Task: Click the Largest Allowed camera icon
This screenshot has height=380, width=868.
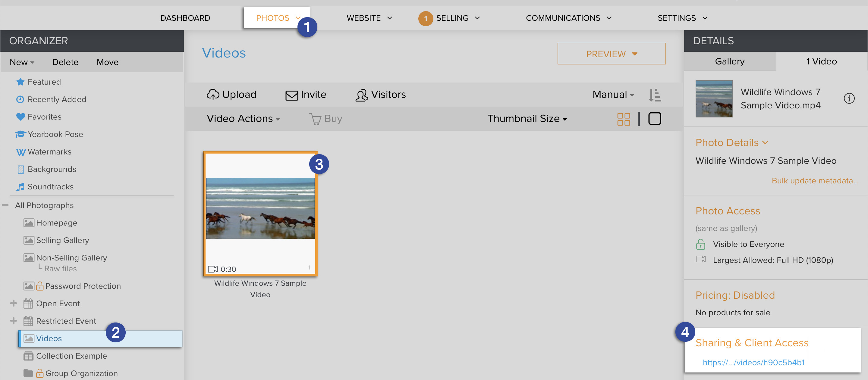Action: click(700, 259)
